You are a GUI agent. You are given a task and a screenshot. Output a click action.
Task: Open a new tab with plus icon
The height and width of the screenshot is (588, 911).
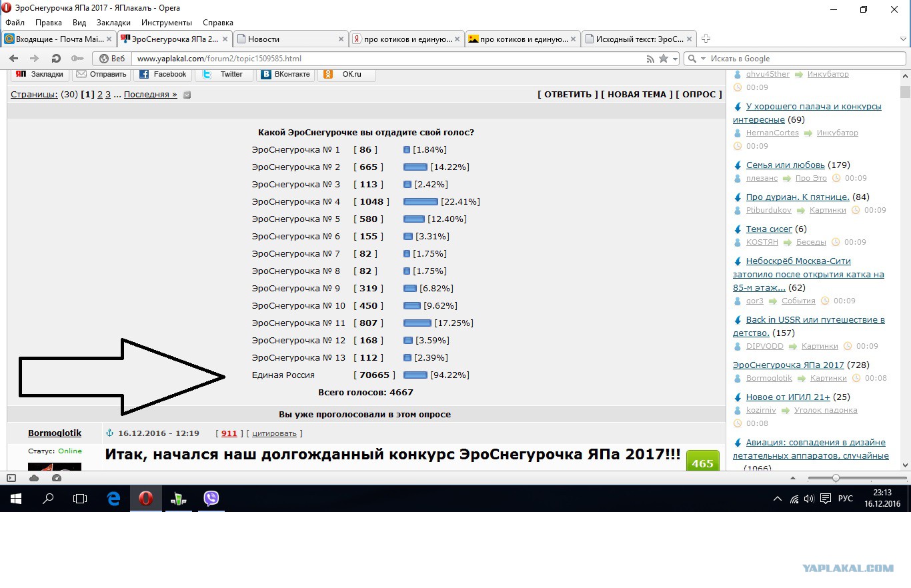tap(706, 39)
